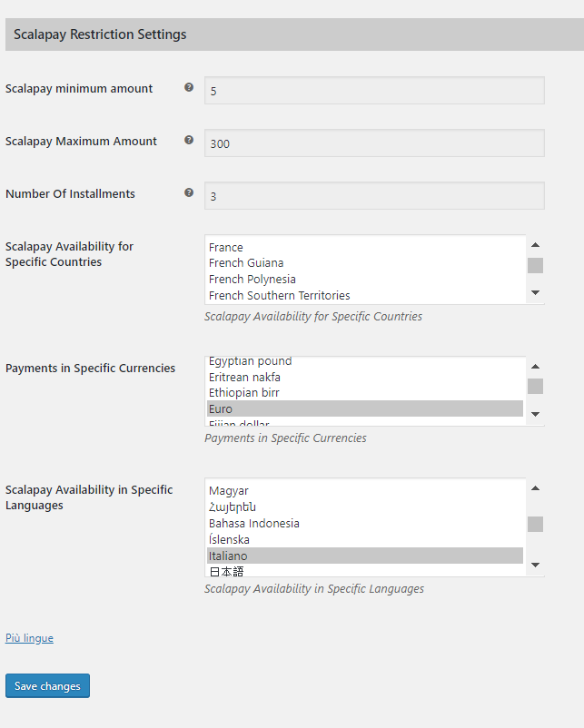Open help tooltip for Number Of Installments
Viewport: 584px width, 728px height.
point(189,192)
